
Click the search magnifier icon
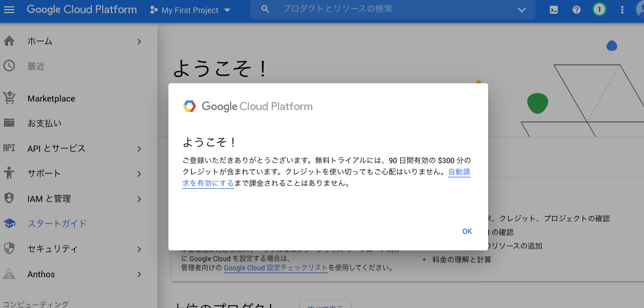point(265,9)
